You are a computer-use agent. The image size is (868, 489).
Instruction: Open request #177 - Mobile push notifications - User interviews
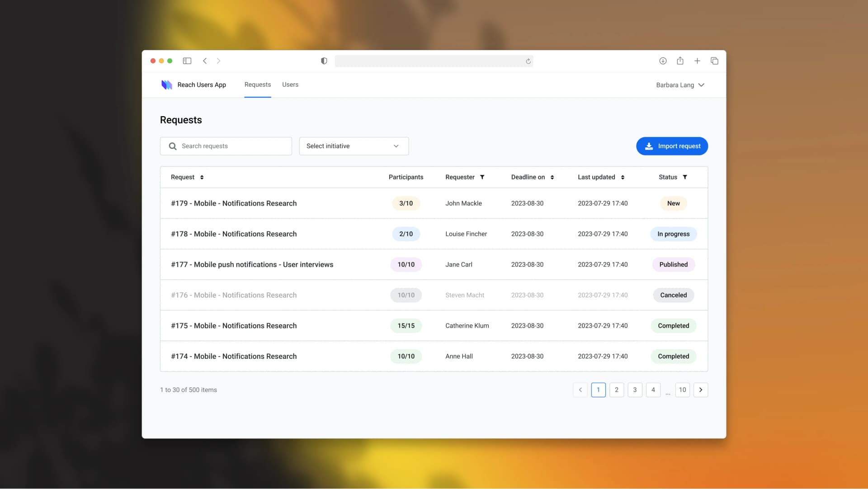pyautogui.click(x=252, y=265)
